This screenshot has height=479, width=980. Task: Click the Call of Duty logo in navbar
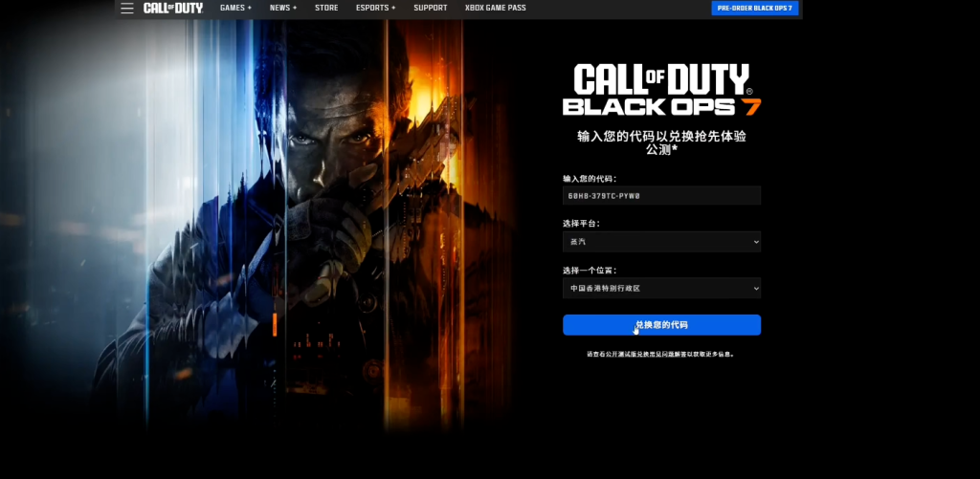(172, 9)
